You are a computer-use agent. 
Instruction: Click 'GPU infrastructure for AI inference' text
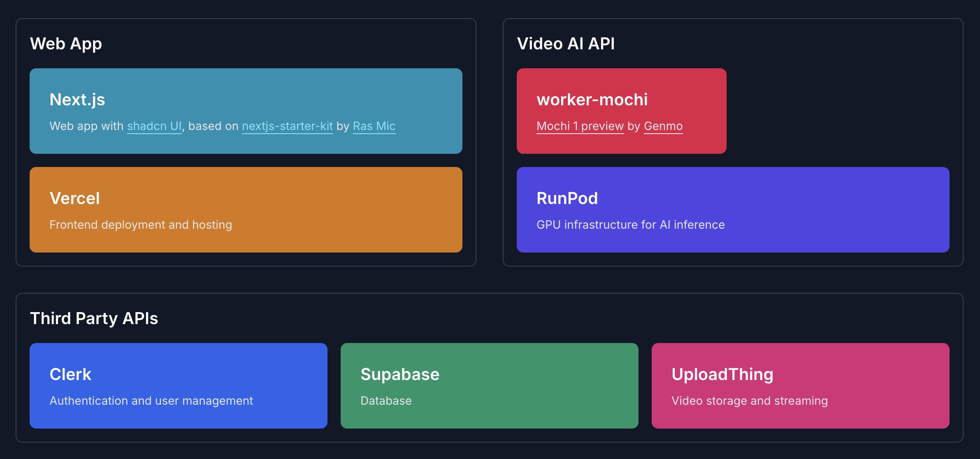[631, 225]
